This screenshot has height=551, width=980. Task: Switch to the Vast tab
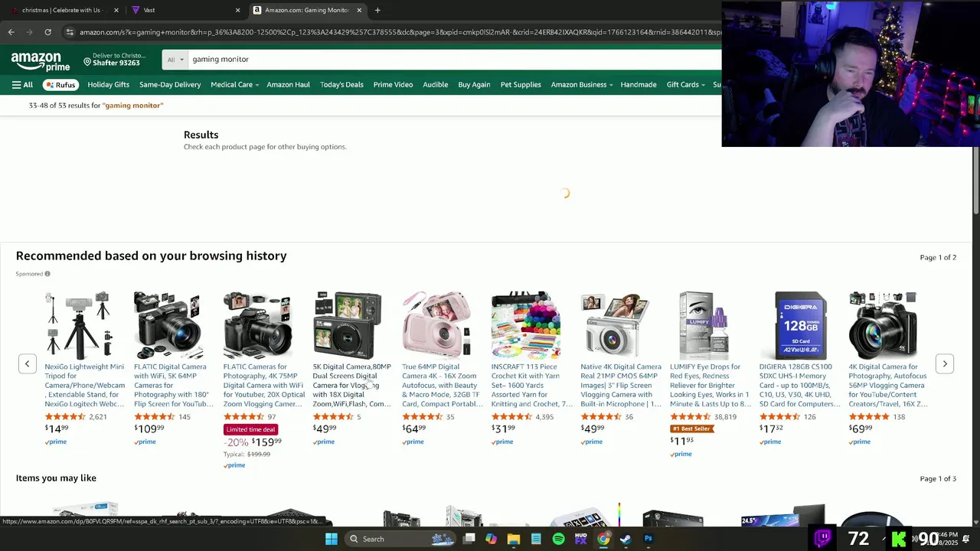[x=184, y=10]
